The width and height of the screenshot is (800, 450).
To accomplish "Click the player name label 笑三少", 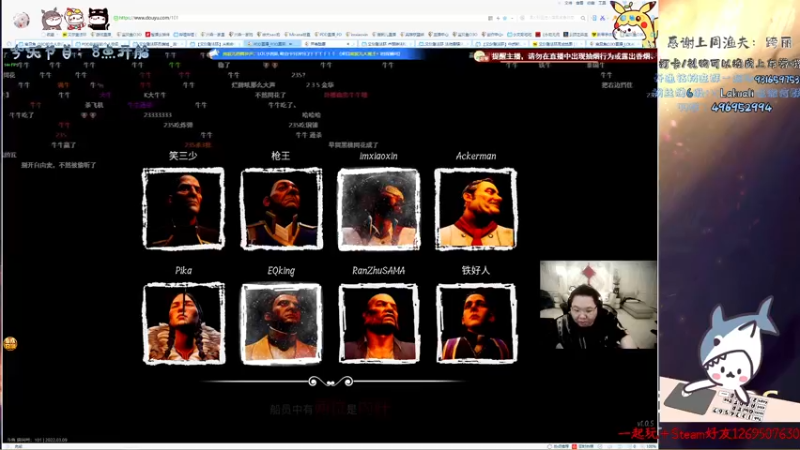I will point(183,156).
